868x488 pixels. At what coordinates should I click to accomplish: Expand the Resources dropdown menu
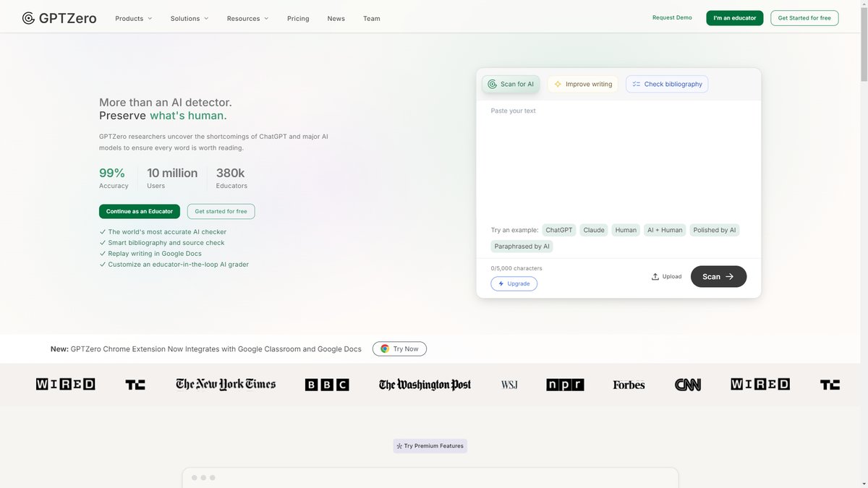(247, 19)
